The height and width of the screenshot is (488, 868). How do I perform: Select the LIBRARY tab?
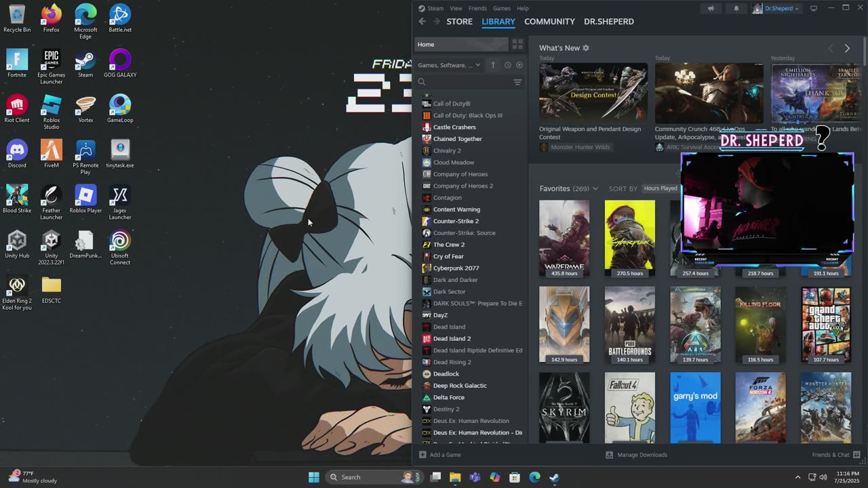pos(498,22)
